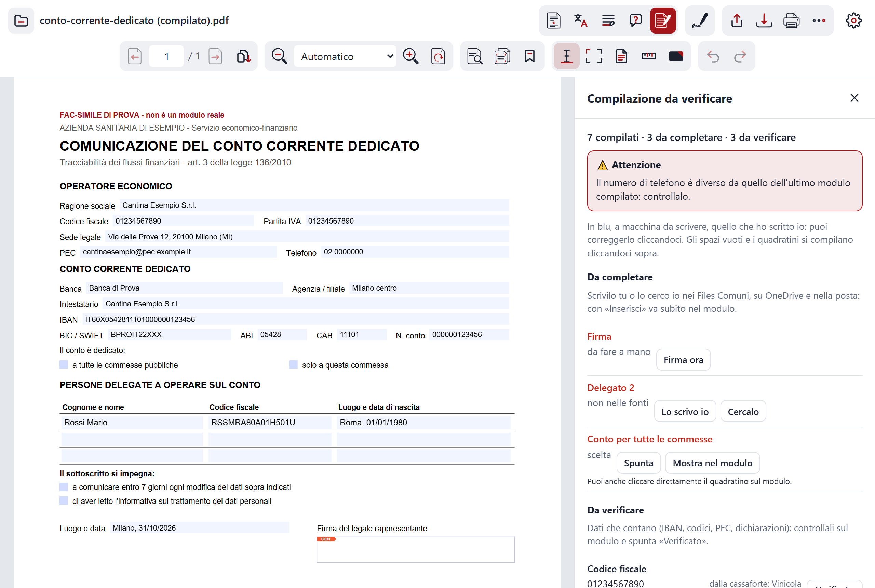The height and width of the screenshot is (588, 875).
Task: Check 'a comunicare entro 7 giorni' box
Action: [x=64, y=487]
